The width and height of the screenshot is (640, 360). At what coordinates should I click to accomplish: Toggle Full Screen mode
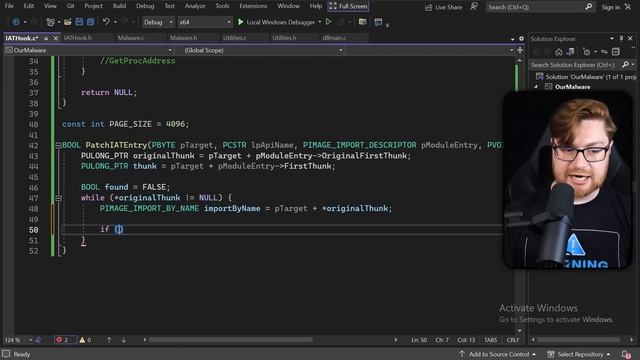pyautogui.click(x=348, y=6)
